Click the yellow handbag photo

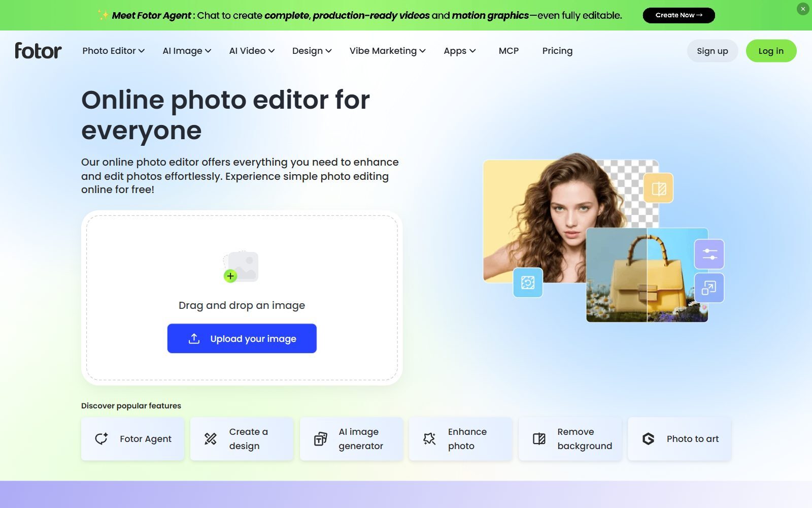[647, 275]
